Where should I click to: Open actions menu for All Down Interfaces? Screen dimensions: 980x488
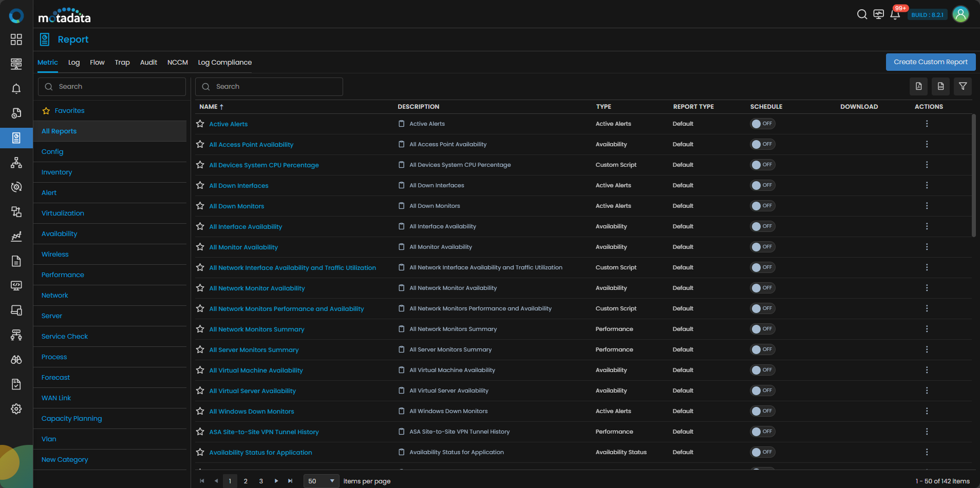click(927, 185)
